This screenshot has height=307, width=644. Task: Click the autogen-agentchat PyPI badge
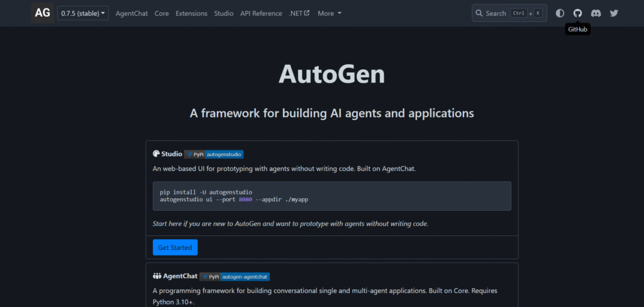coord(235,277)
